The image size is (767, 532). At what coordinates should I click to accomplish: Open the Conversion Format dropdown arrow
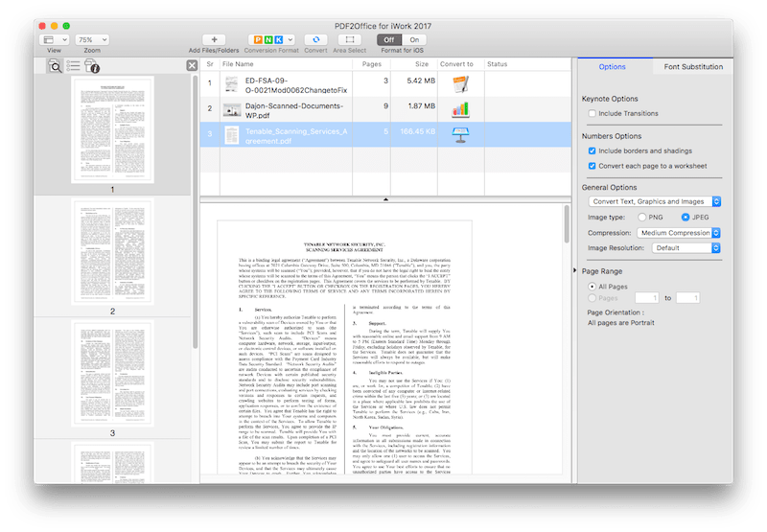pyautogui.click(x=291, y=39)
